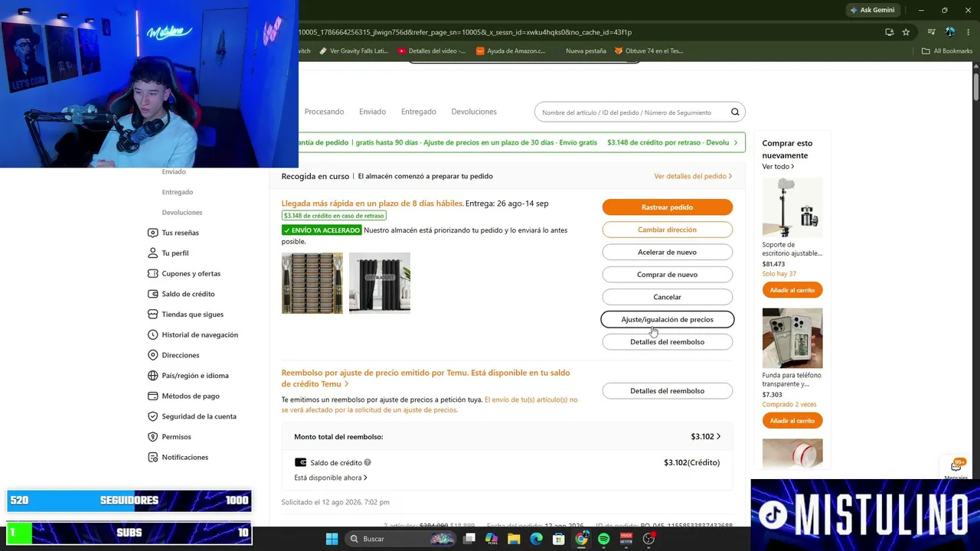This screenshot has height=551, width=980.
Task: Click the Tus reseñas sidebar icon
Action: [x=153, y=233]
